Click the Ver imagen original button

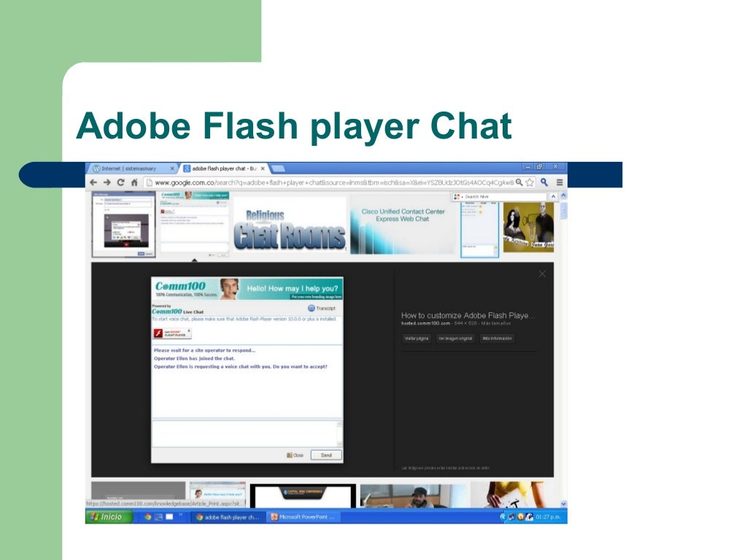tap(455, 338)
